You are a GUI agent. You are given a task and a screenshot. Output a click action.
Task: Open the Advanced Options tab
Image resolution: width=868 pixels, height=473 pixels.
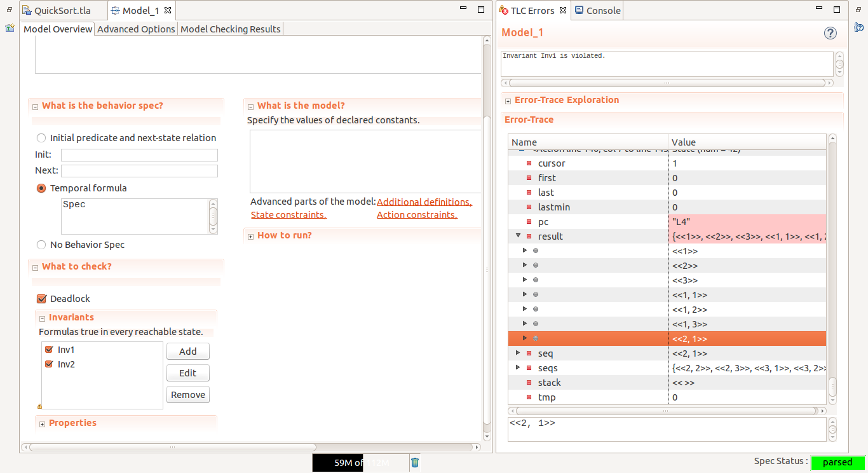136,29
